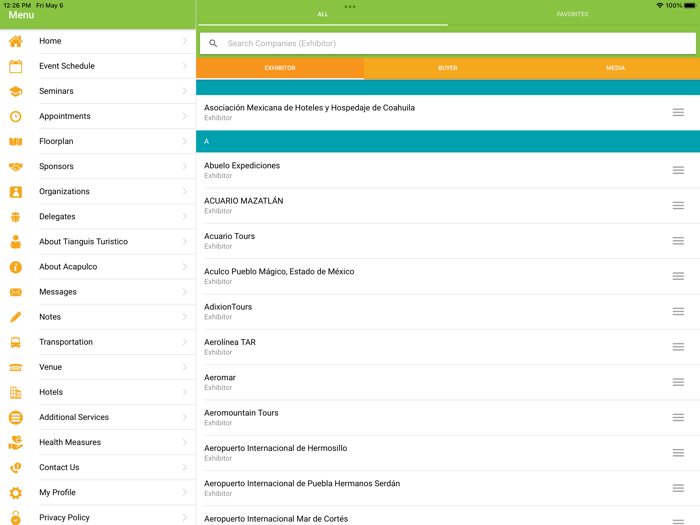
Task: Open options menu for Acuario Tours
Action: (678, 241)
